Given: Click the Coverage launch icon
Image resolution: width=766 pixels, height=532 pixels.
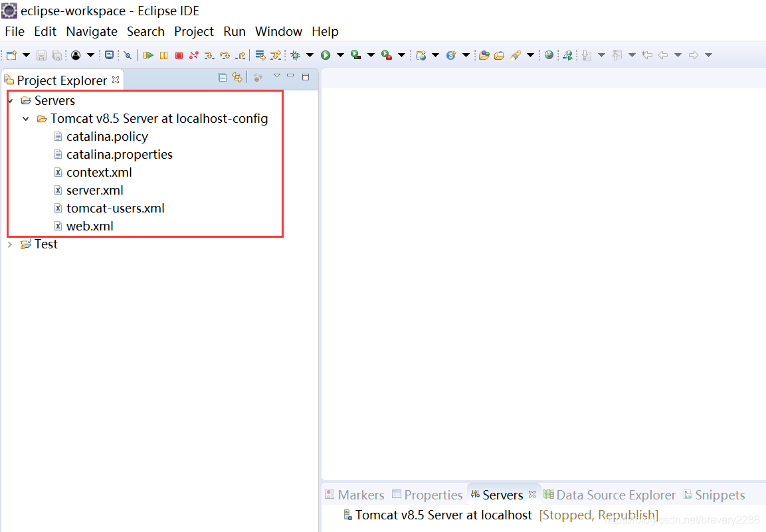Looking at the screenshot, I should coord(356,55).
